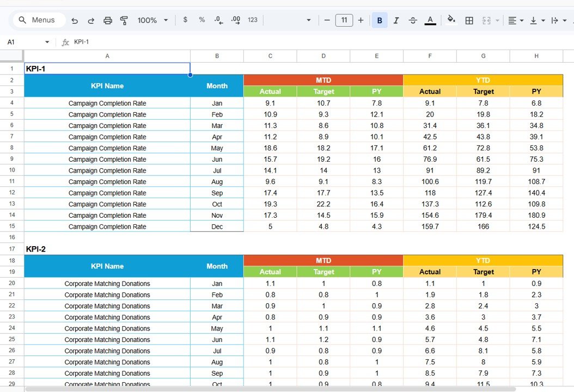Image resolution: width=574 pixels, height=392 pixels.
Task: Decrease decimal places
Action: (218, 20)
